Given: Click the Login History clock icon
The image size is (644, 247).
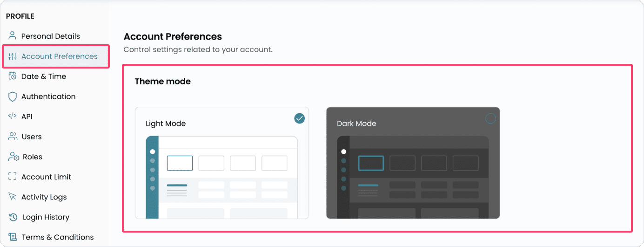Looking at the screenshot, I should pos(13,217).
